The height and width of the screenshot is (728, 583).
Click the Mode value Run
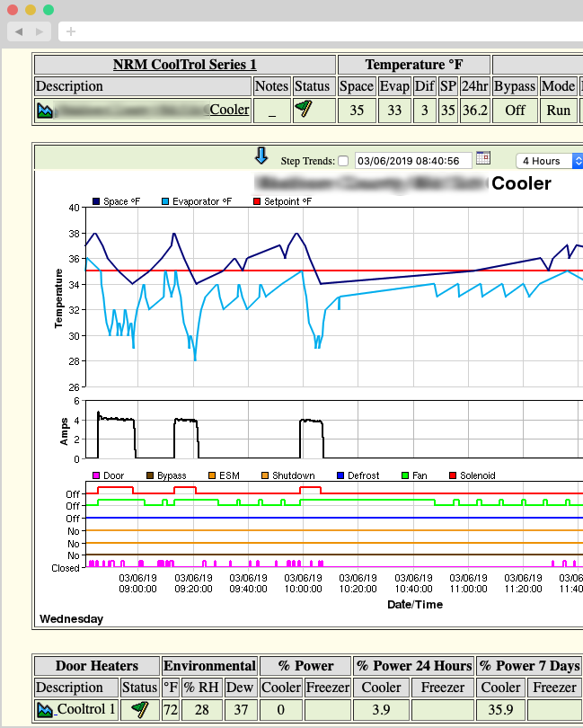[559, 111]
